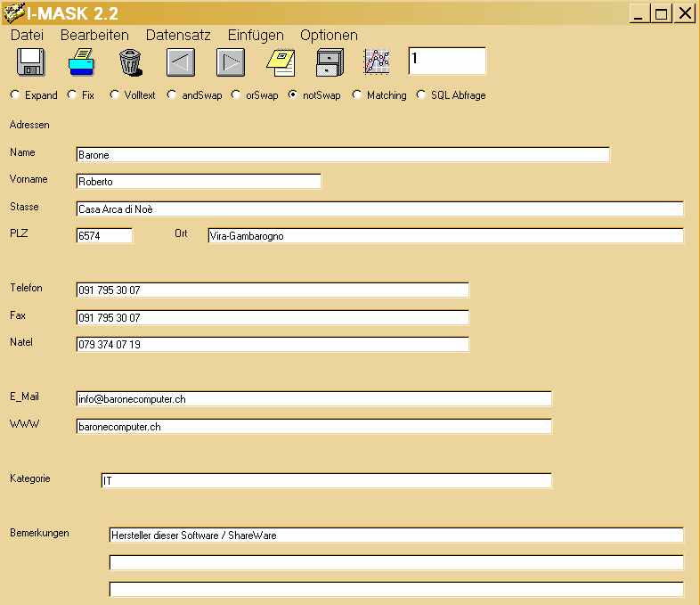Click the E_Mail label
The height and width of the screenshot is (605, 700).
24,397
